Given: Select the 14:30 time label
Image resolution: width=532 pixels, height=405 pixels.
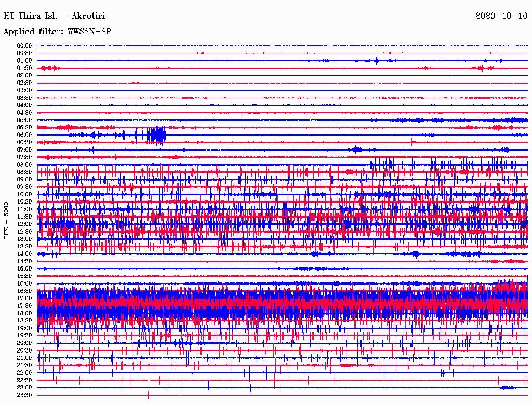Looking at the screenshot, I should tap(24, 262).
